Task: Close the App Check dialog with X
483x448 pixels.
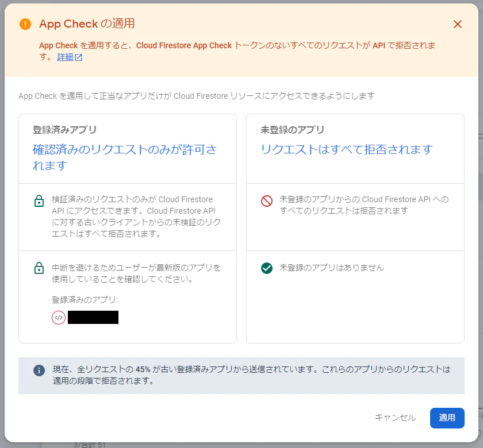Action: point(458,24)
